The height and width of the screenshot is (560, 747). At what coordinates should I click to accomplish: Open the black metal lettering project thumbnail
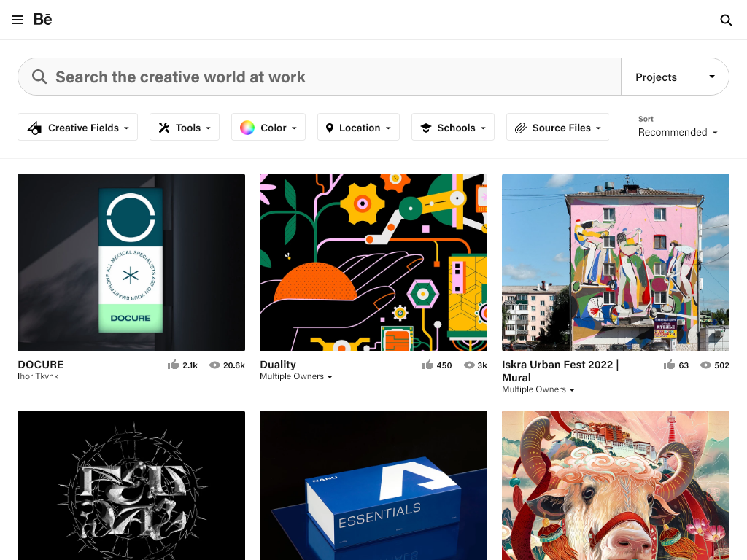point(131,485)
